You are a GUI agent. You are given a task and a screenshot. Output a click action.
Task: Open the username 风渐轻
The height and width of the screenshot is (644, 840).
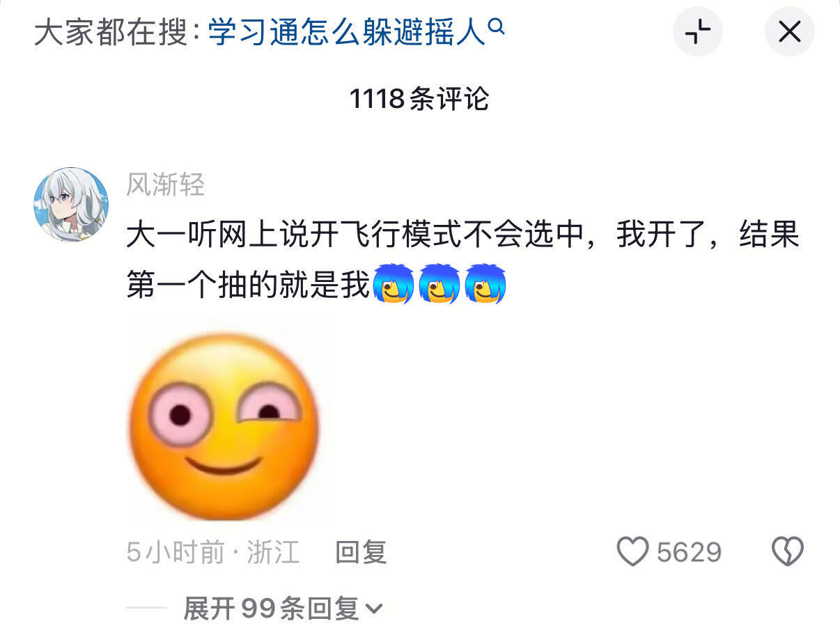tap(166, 184)
